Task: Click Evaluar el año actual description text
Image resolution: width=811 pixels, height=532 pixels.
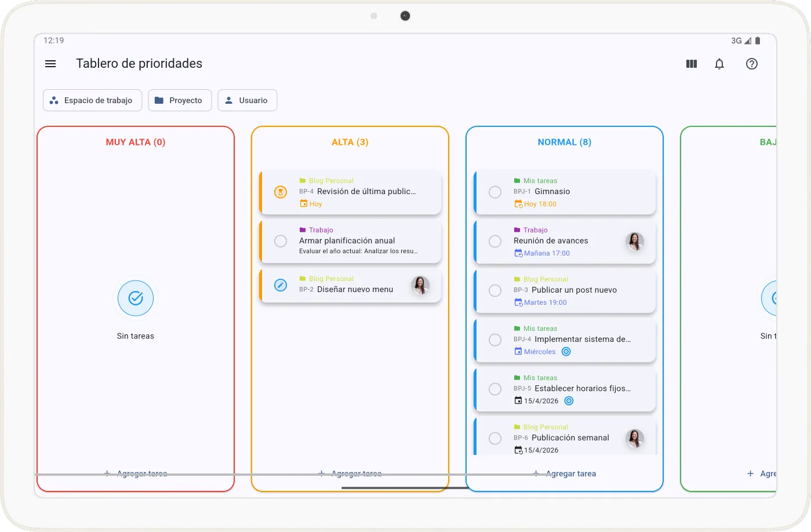Action: 358,252
